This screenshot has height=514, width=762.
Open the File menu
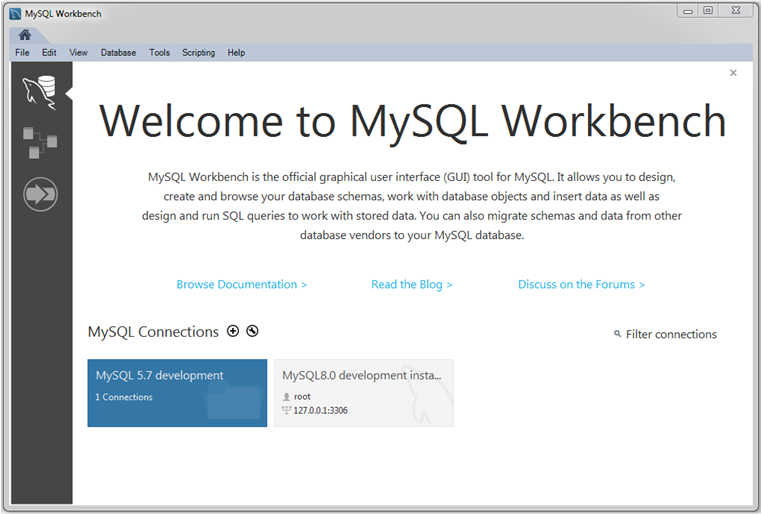[22, 53]
